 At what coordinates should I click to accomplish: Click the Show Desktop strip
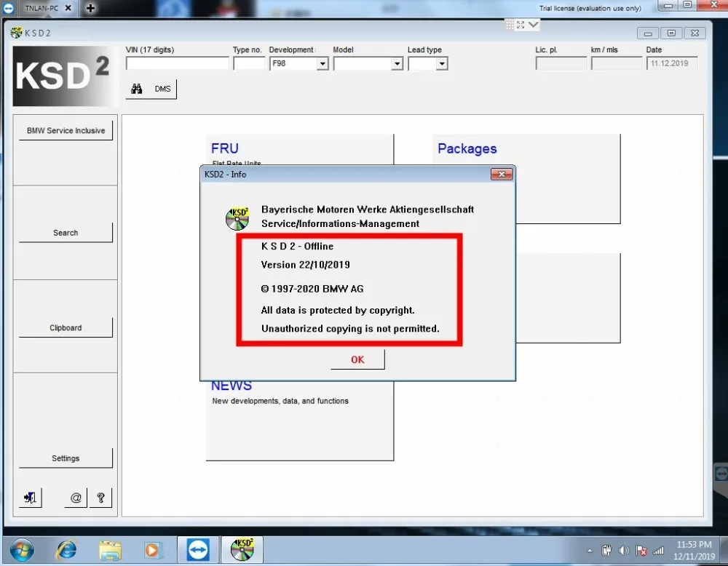click(x=724, y=550)
